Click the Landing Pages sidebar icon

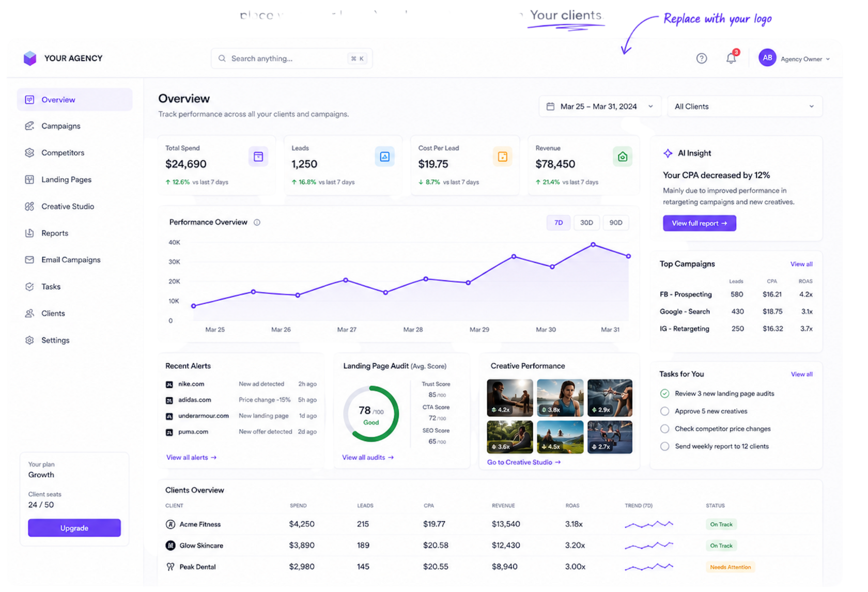tap(29, 180)
